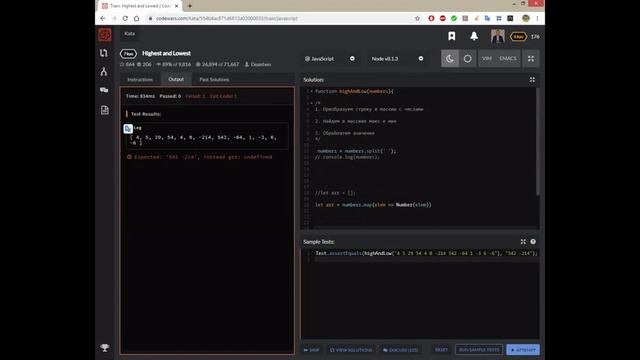
Task: Click the Highest and Lowest kata title
Action: [167, 53]
